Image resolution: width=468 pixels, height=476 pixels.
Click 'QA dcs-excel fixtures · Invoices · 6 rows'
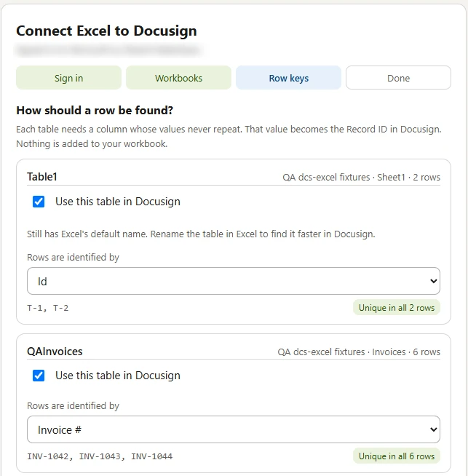tap(359, 352)
